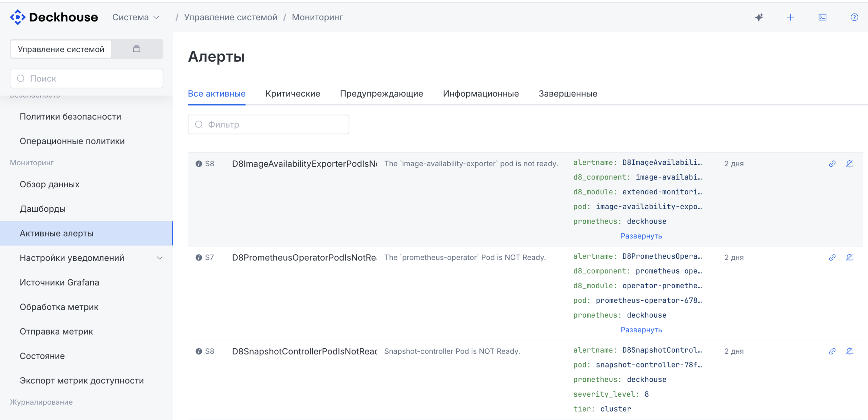Click the Deckhouse logo
This screenshot has height=420, width=868.
click(x=54, y=17)
